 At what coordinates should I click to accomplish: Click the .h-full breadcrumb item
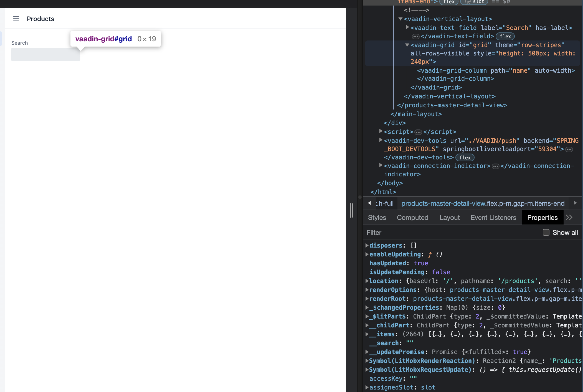click(x=385, y=203)
